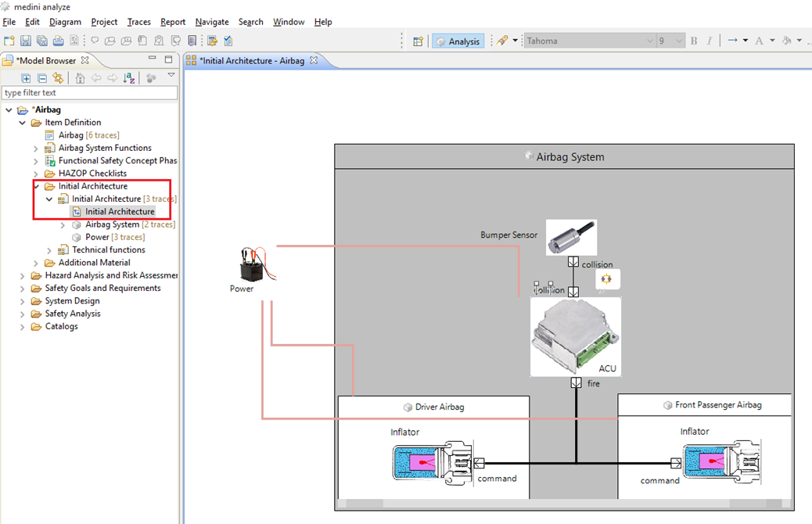Click the type filter text field
This screenshot has height=524, width=812.
89,93
